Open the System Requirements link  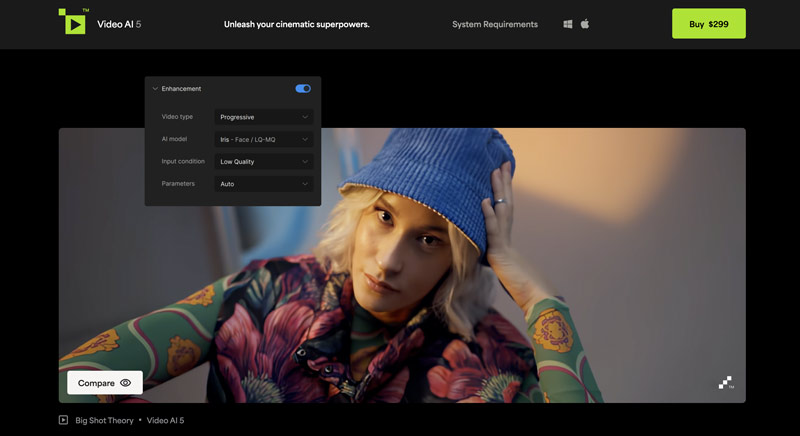[x=494, y=24]
